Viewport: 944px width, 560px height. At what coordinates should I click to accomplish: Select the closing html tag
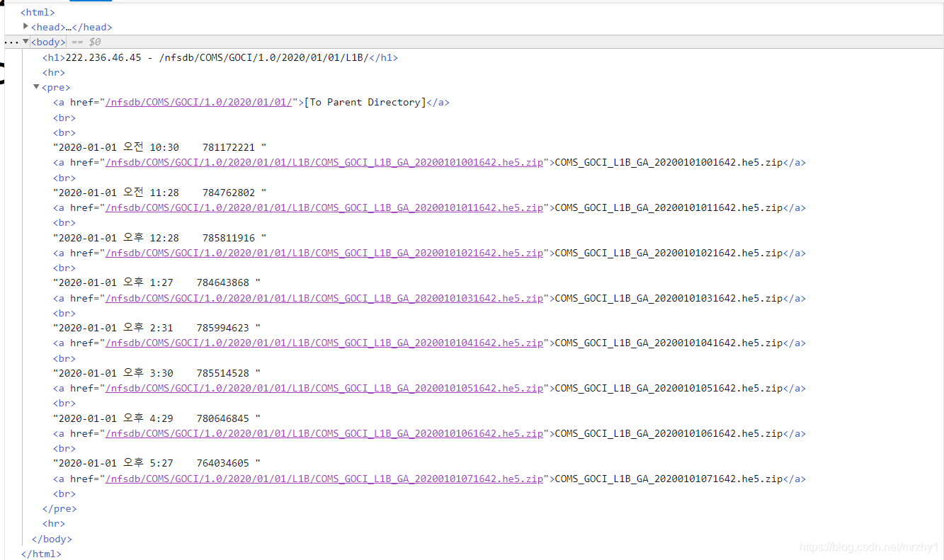pos(41,554)
